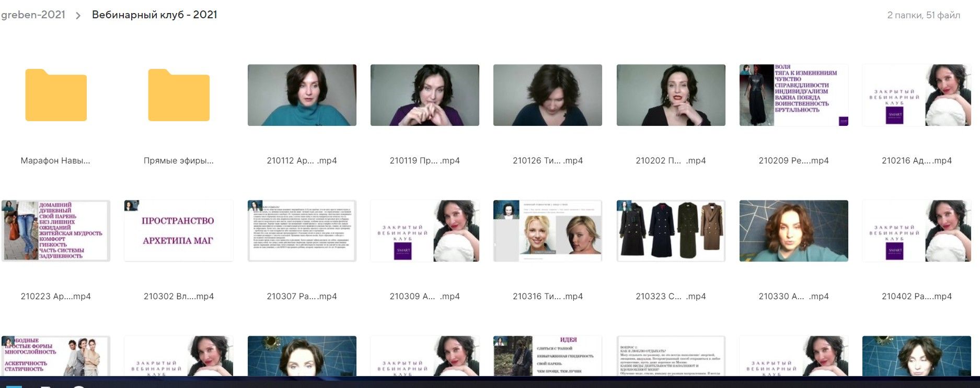This screenshot has width=980, height=388.
Task: Open the 210216 Ад....mp4 video
Action: (x=916, y=95)
